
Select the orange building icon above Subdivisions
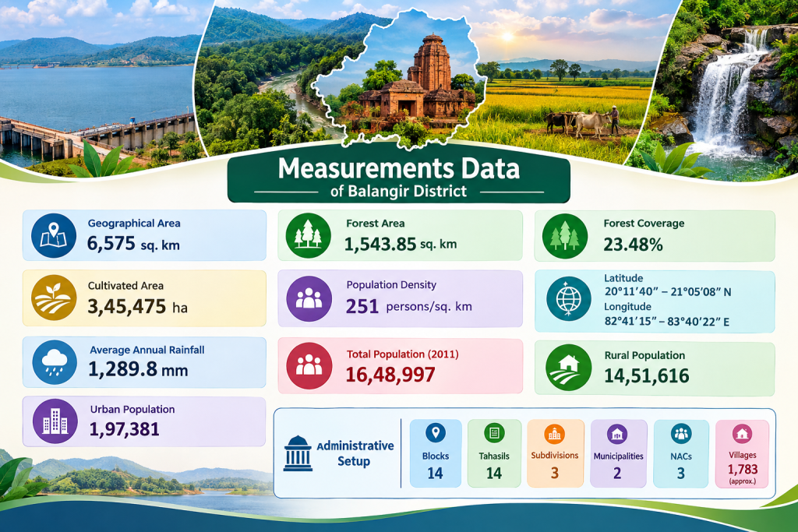click(x=554, y=434)
